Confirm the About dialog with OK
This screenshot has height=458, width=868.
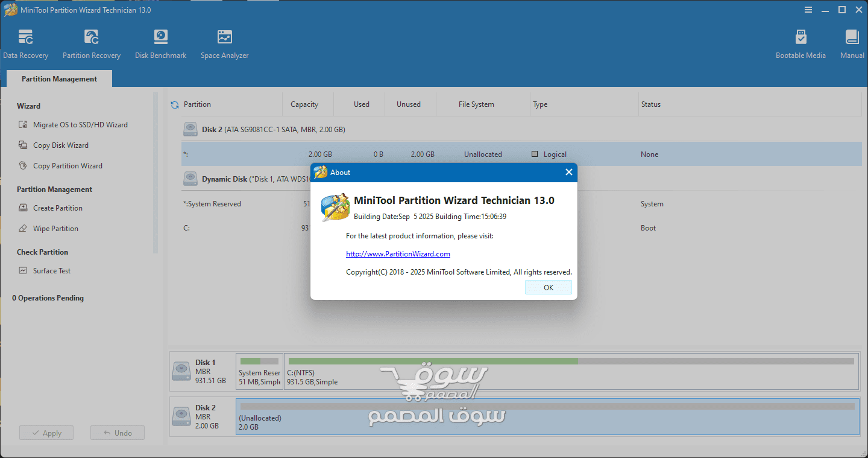click(548, 287)
